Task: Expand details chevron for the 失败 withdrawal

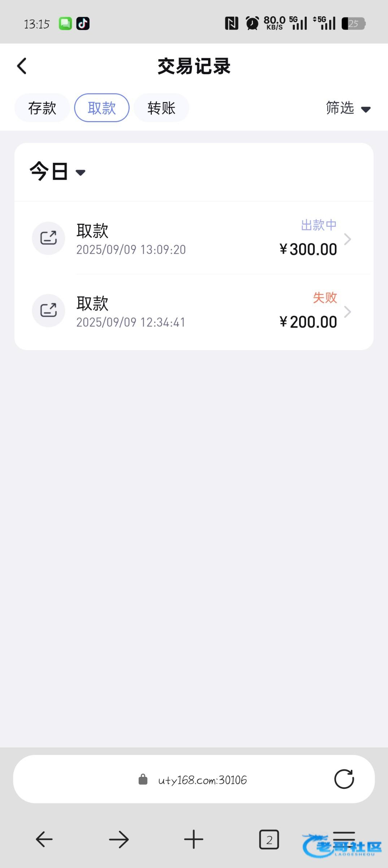Action: [348, 312]
